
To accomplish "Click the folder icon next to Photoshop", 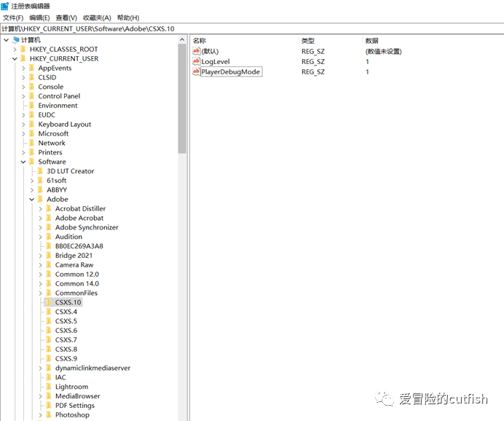I will click(49, 414).
